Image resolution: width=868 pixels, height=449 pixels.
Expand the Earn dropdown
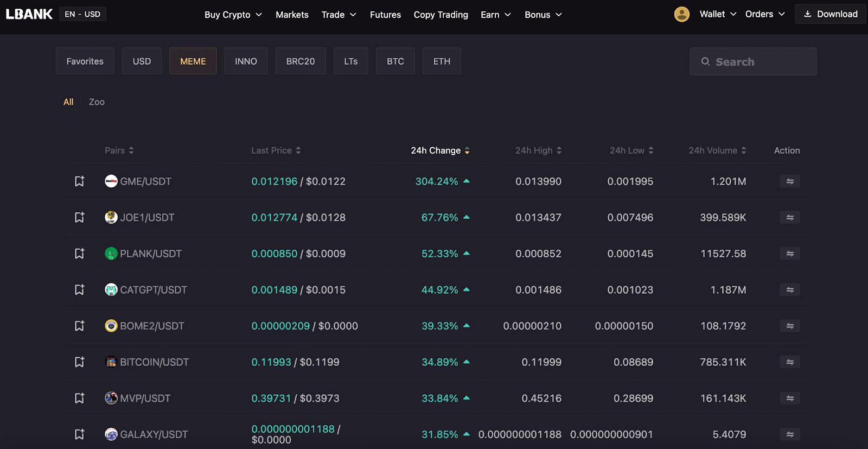(496, 15)
